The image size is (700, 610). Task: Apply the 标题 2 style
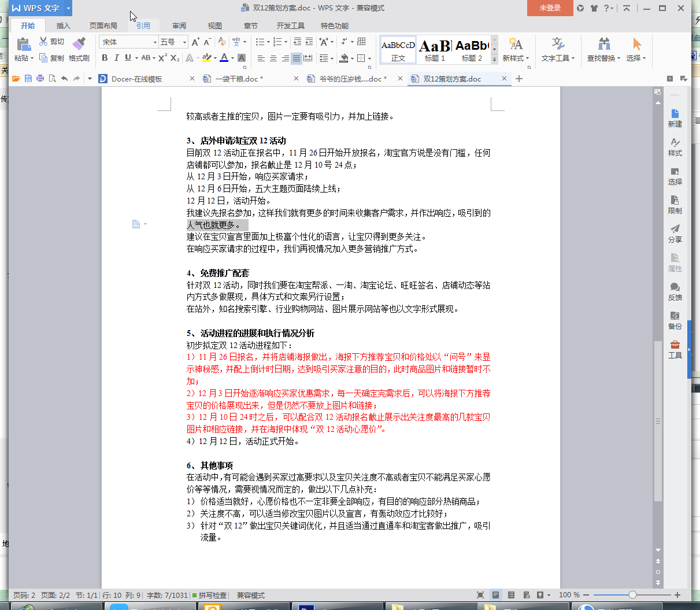472,50
